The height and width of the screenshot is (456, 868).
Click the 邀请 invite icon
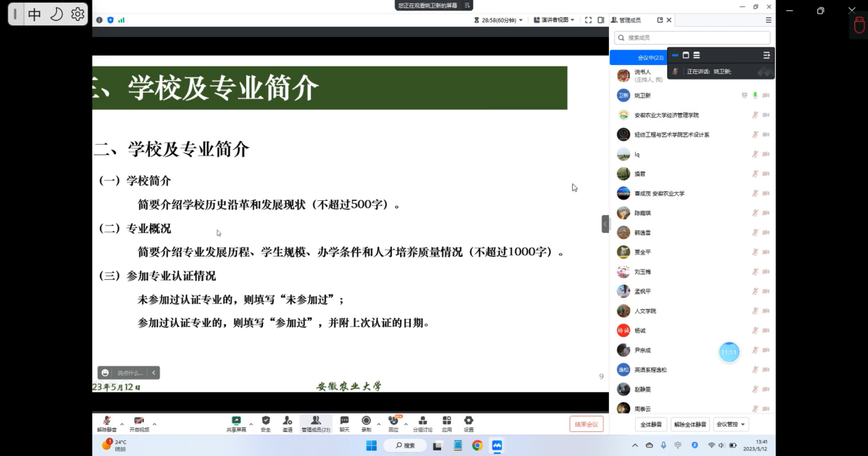tap(287, 423)
